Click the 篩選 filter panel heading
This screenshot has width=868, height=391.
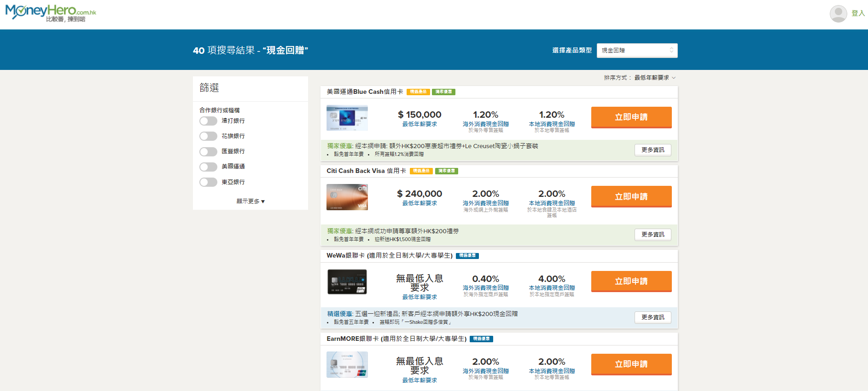(209, 88)
